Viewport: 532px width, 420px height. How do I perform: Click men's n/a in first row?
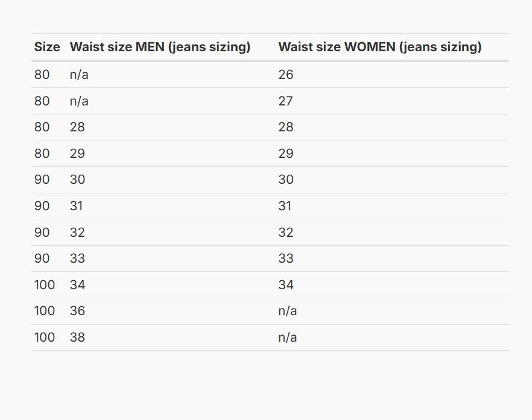coord(79,75)
